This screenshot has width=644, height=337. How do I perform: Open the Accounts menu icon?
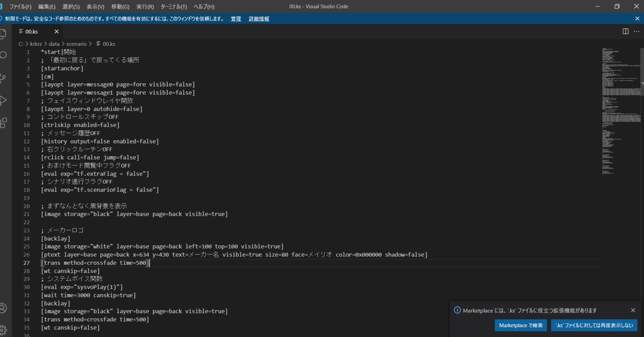3,308
